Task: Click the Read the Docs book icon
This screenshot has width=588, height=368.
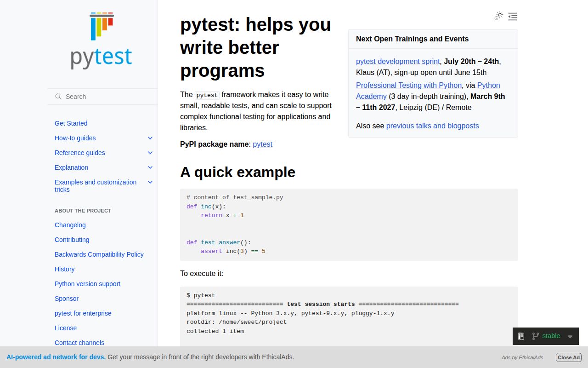Action: pyautogui.click(x=521, y=336)
